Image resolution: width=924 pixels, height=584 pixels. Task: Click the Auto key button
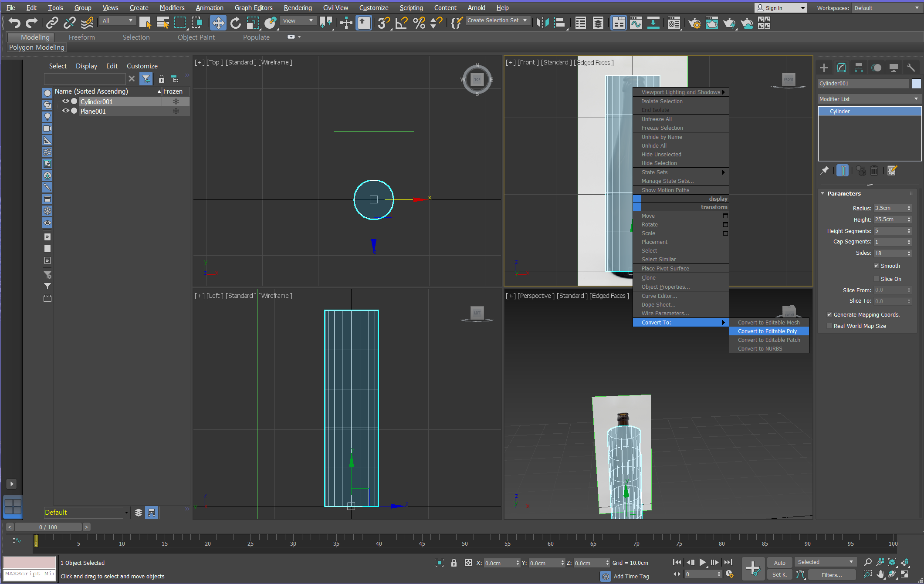[779, 562]
